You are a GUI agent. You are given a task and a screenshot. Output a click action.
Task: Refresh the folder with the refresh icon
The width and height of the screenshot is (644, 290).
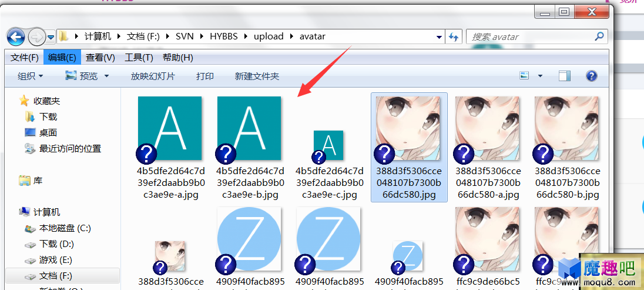click(454, 36)
